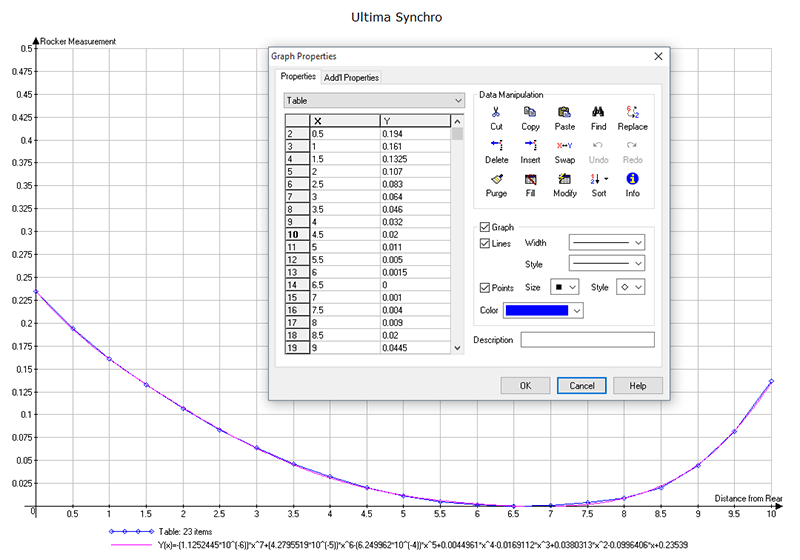Click the Description text field

pos(587,340)
